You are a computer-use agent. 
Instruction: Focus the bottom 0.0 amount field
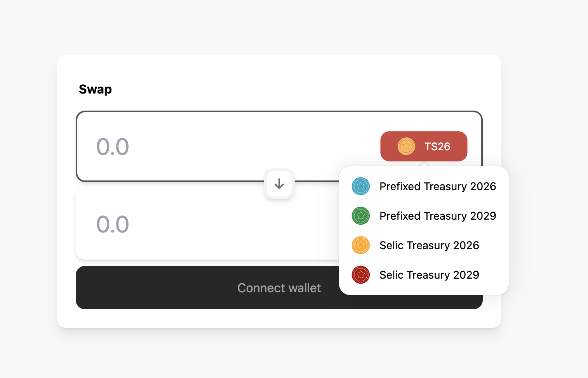[113, 224]
